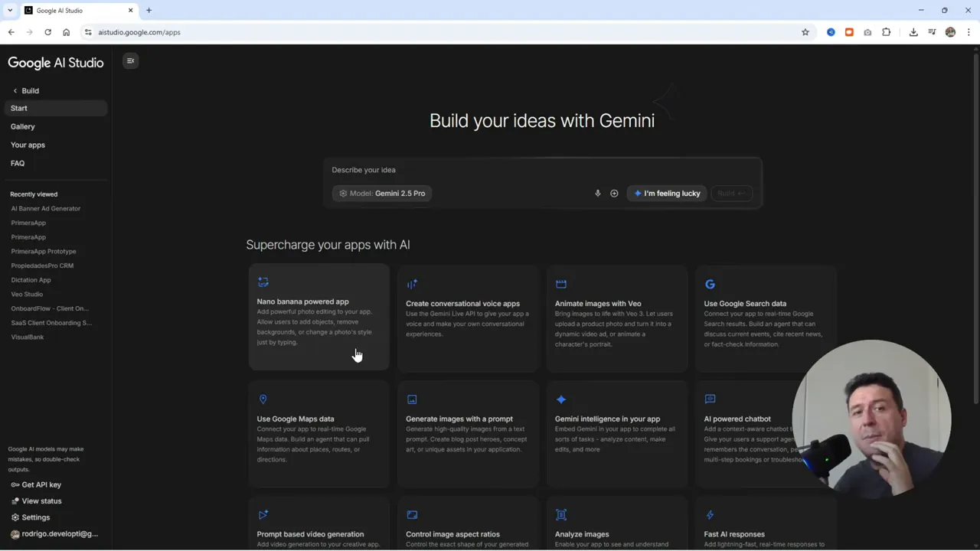
Task: Collapse the Build section chevron
Action: (15, 90)
